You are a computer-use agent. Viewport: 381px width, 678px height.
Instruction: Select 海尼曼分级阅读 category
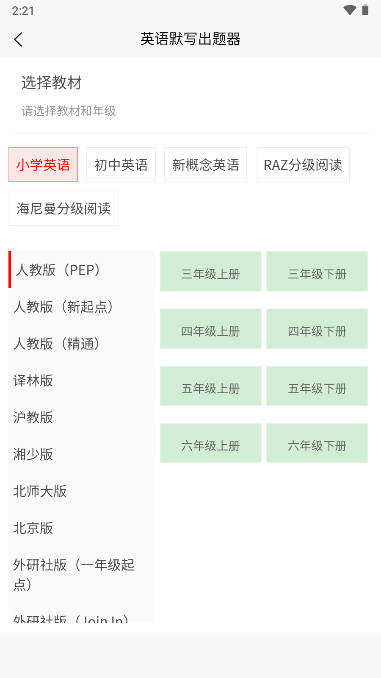[64, 208]
